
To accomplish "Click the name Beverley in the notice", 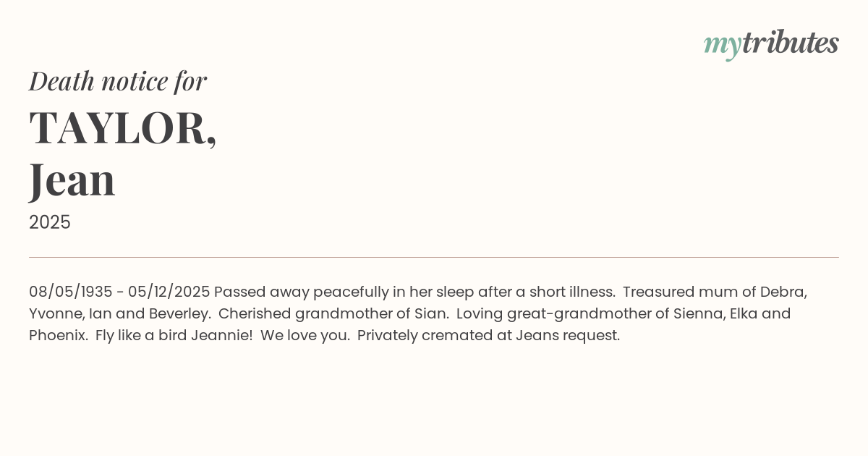I will (x=179, y=313).
